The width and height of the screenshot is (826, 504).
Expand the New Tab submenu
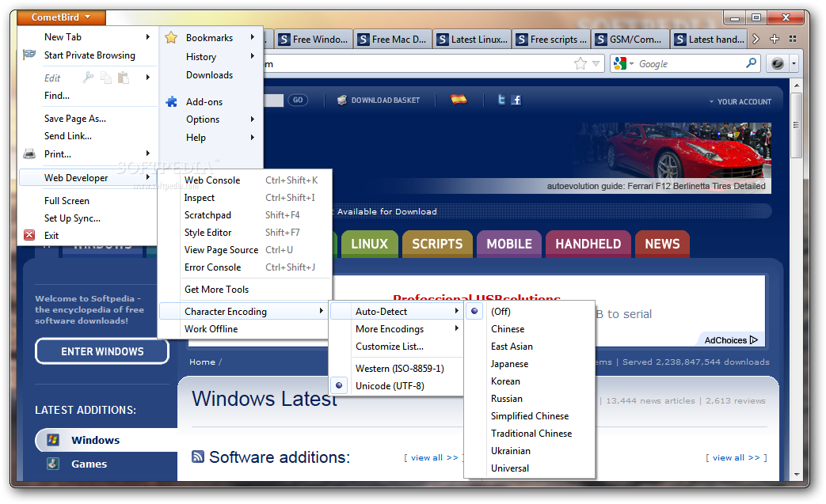click(x=88, y=37)
